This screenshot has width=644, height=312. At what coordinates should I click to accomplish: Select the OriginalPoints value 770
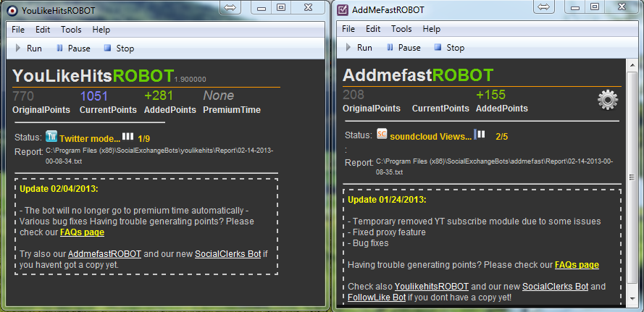click(x=23, y=96)
